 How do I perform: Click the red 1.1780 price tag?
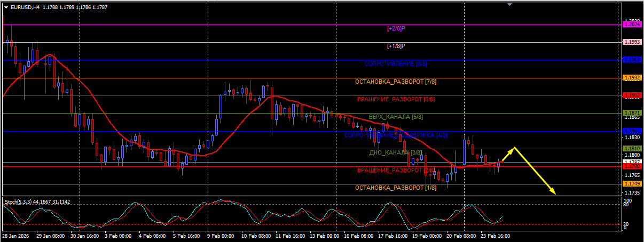632,166
